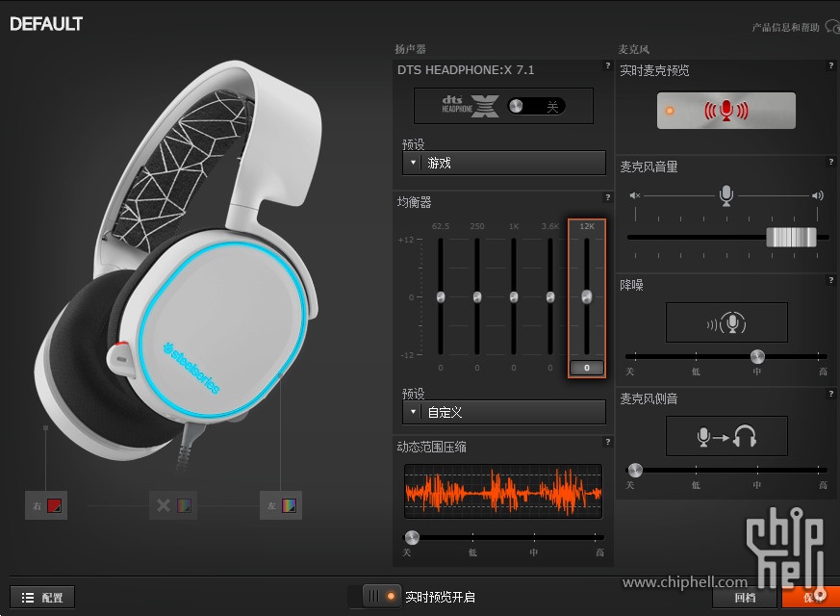Screen dimensions: 840x616
Task: Click the dynamic range compression slider knob
Action: click(x=412, y=537)
